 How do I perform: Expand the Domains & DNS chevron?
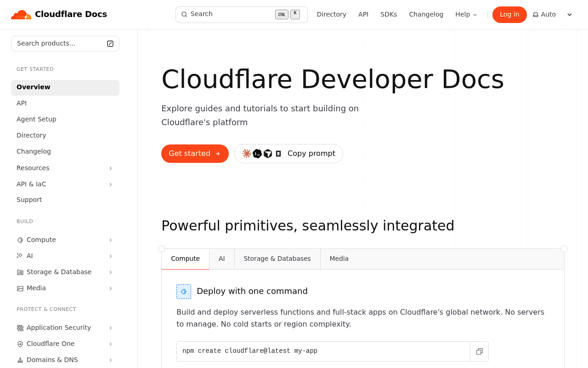111,360
